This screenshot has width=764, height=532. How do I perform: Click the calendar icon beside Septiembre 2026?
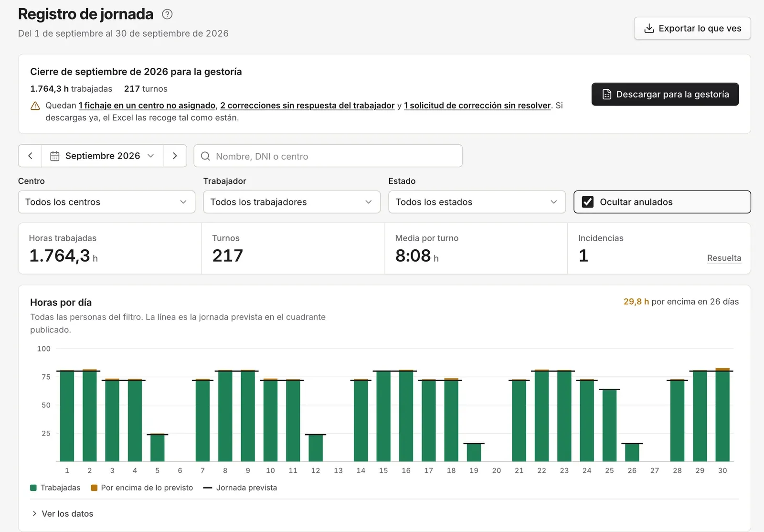[x=55, y=156]
